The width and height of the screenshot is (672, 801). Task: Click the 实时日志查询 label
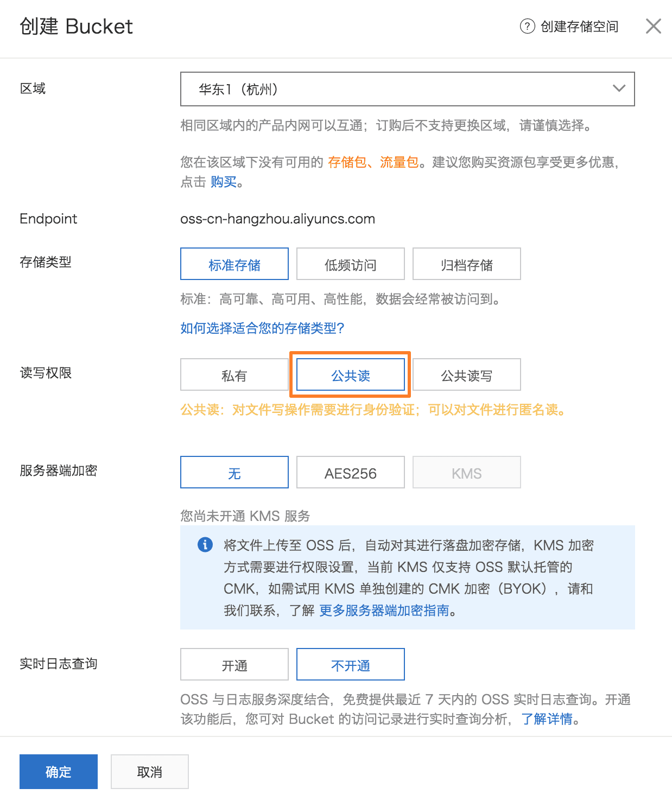[x=59, y=664]
